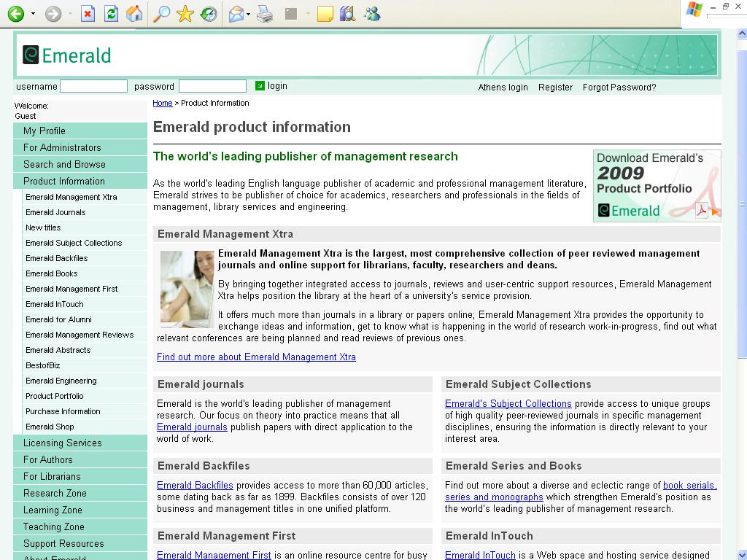Select BestofBiz sidebar subitem
This screenshot has height=560, width=747.
(85, 365)
